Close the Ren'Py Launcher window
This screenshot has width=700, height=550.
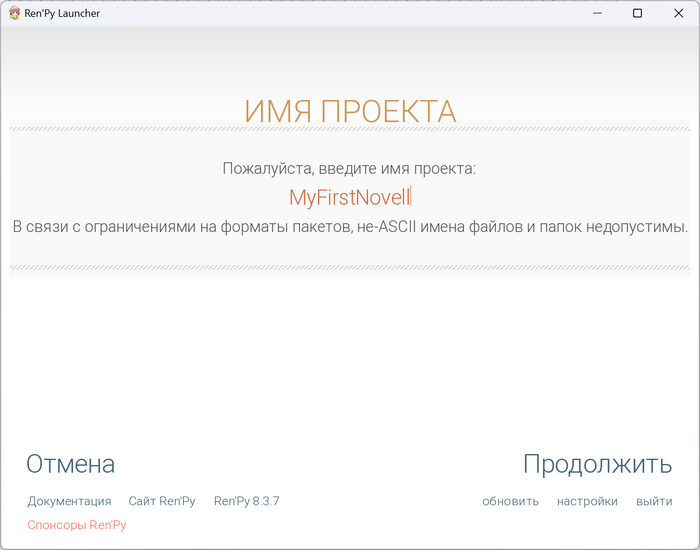click(678, 13)
